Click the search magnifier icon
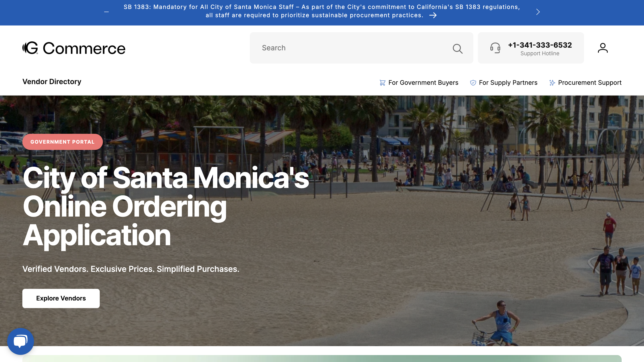This screenshot has width=644, height=362. pyautogui.click(x=458, y=49)
